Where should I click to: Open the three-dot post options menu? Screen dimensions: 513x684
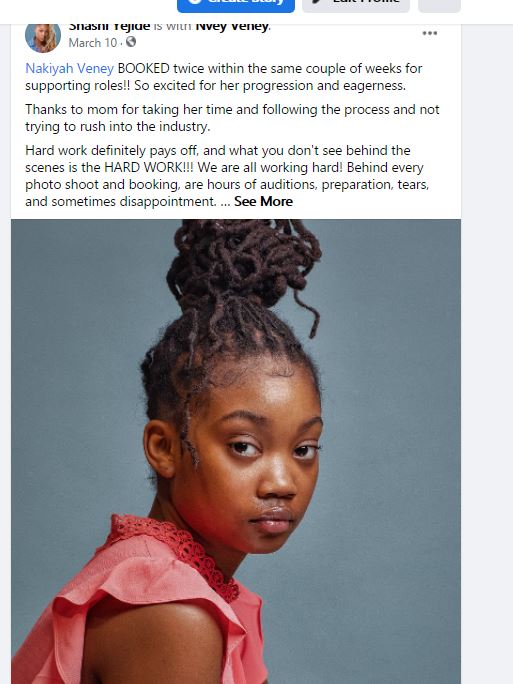[x=430, y=33]
